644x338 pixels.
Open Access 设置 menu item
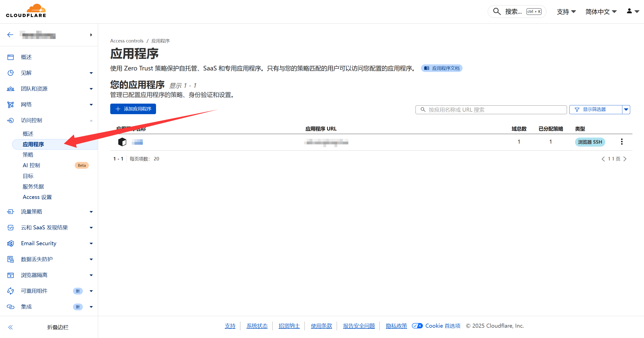(x=37, y=197)
